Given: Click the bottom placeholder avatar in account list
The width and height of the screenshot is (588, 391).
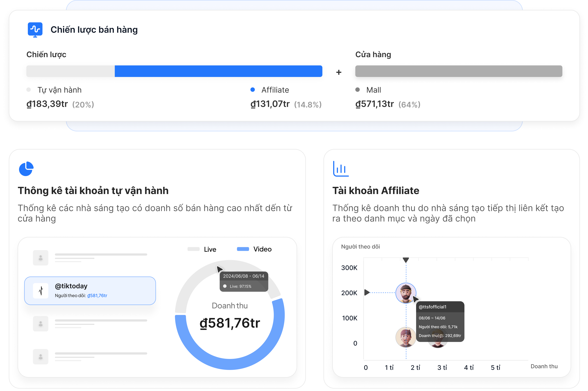Looking at the screenshot, I should coord(41,357).
